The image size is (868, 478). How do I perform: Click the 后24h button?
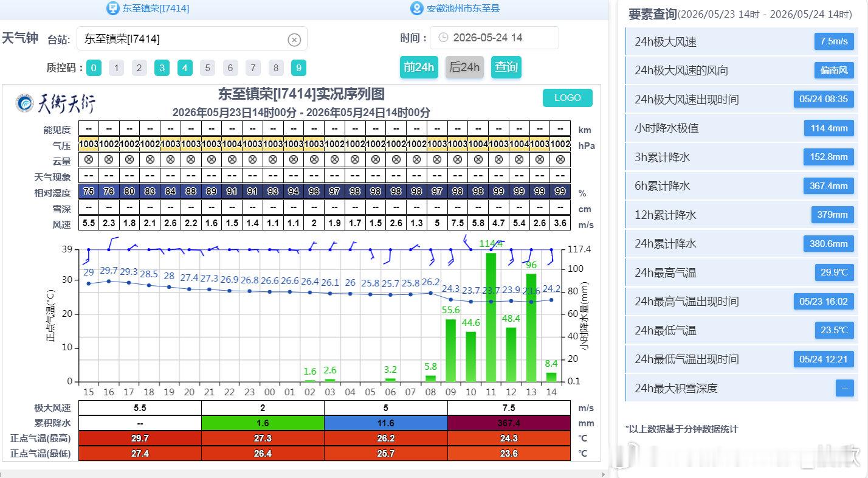(x=464, y=67)
